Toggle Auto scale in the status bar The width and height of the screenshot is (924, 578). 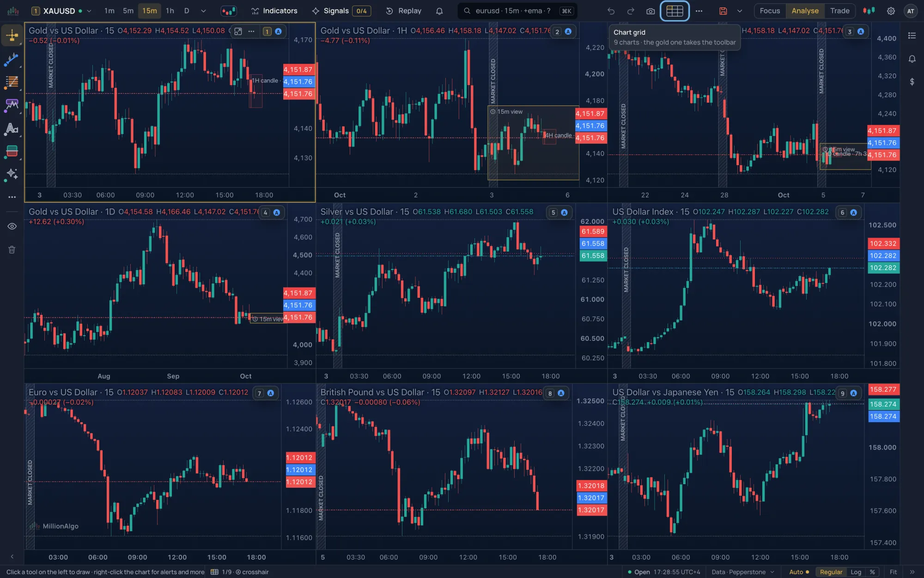pyautogui.click(x=799, y=572)
